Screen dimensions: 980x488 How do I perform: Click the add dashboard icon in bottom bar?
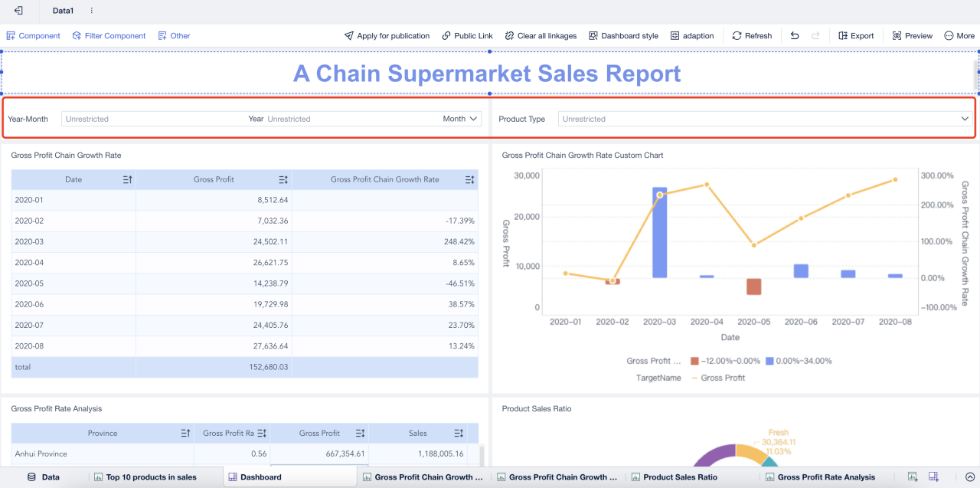point(934,477)
